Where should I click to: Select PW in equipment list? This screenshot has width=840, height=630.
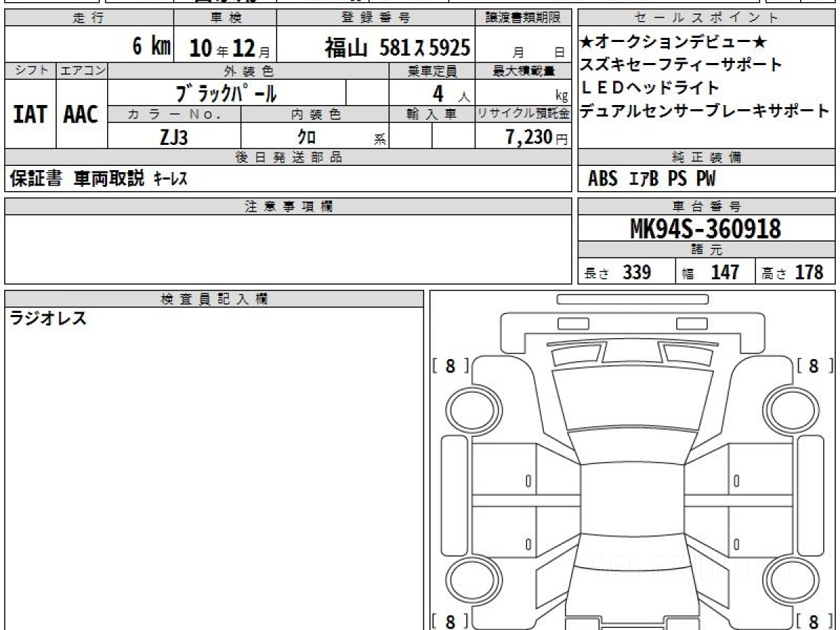706,179
